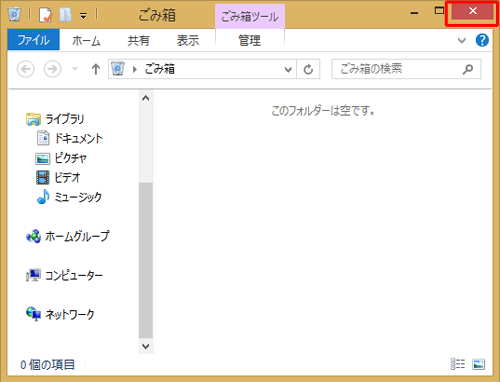This screenshot has width=500, height=382.
Task: Click the ビデオ film icon
Action: tap(43, 178)
